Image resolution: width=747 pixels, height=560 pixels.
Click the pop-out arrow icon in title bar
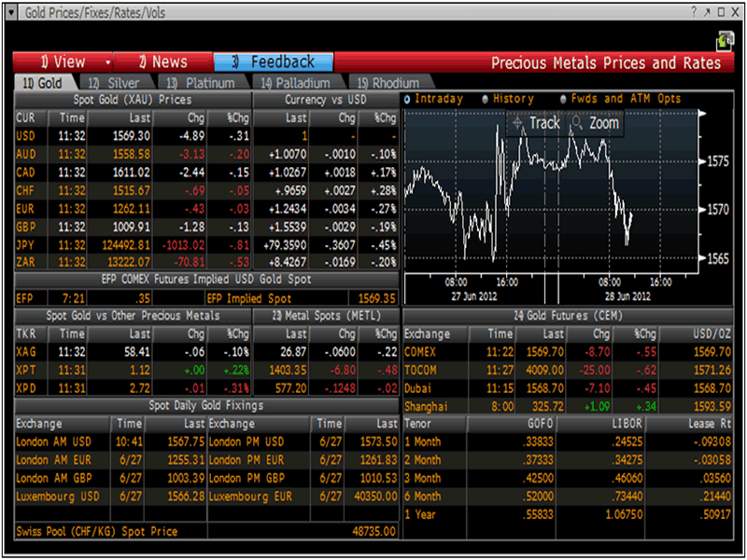coord(707,11)
